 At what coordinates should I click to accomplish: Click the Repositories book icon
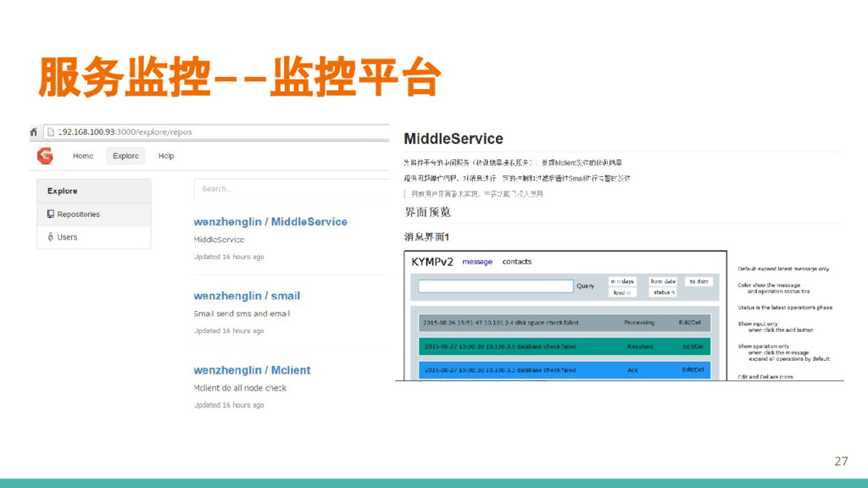(x=50, y=214)
